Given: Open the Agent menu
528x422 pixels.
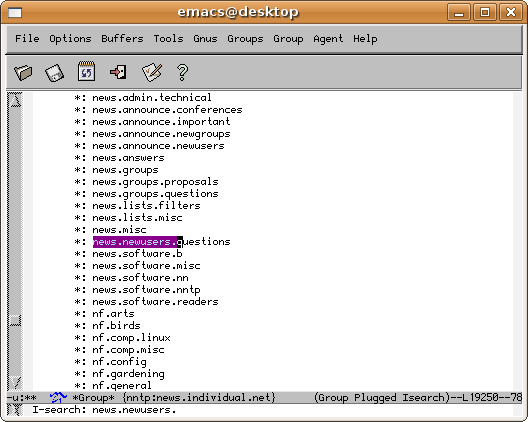Looking at the screenshot, I should click(328, 39).
